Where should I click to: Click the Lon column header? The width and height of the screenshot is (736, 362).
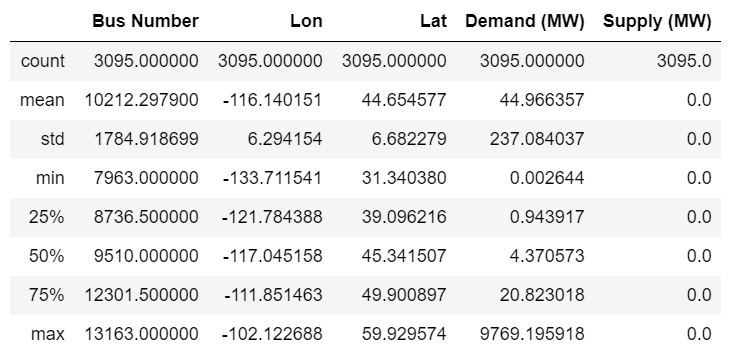306,21
